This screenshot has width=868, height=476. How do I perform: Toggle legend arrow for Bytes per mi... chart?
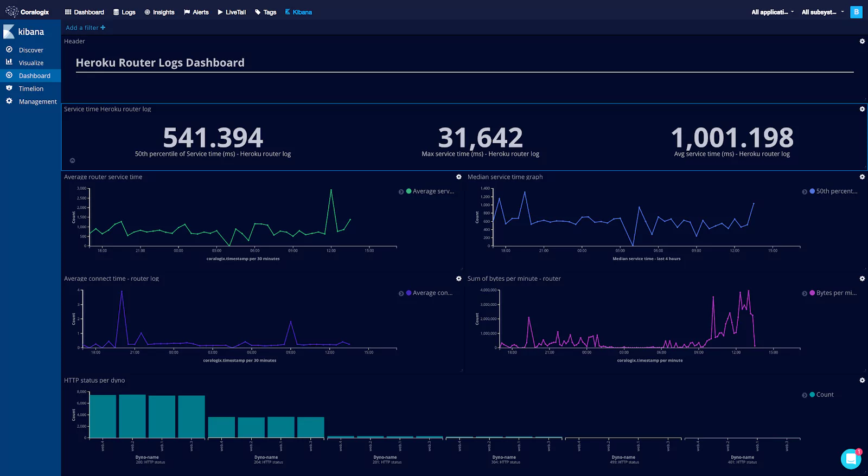(x=805, y=293)
